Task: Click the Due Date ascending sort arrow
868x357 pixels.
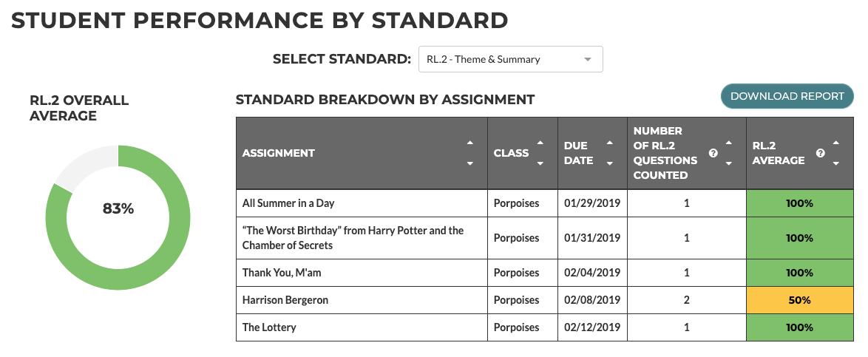Action: tap(610, 143)
